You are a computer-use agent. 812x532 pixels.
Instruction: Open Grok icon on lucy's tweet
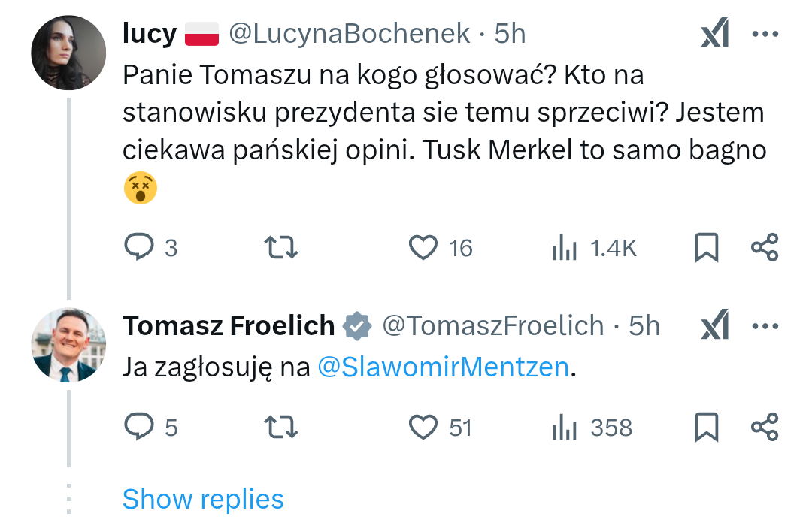pyautogui.click(x=714, y=35)
